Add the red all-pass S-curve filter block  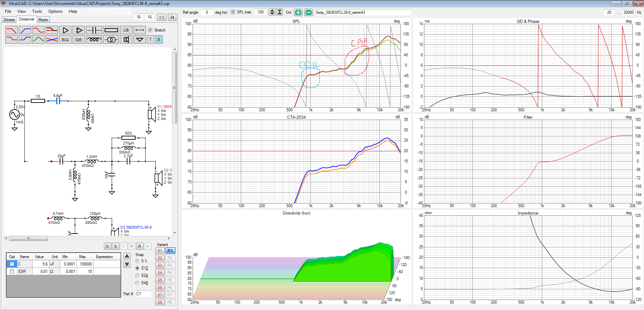38,30
